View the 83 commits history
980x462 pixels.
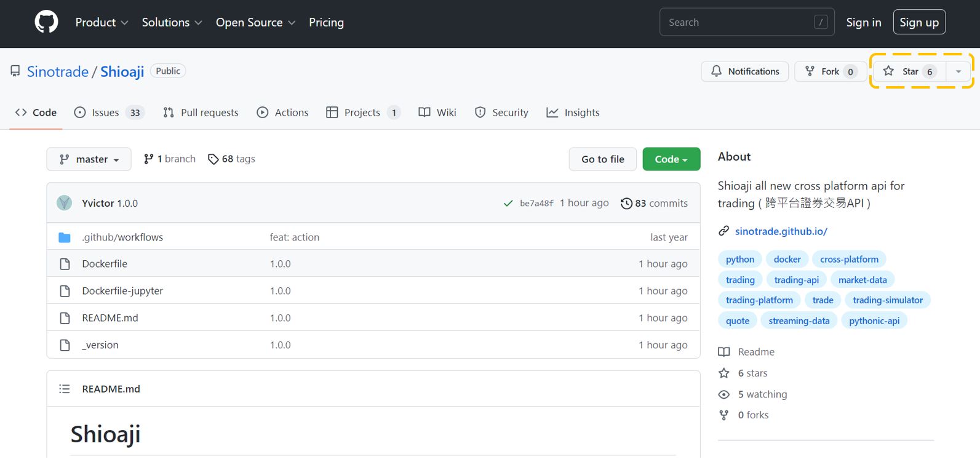654,203
